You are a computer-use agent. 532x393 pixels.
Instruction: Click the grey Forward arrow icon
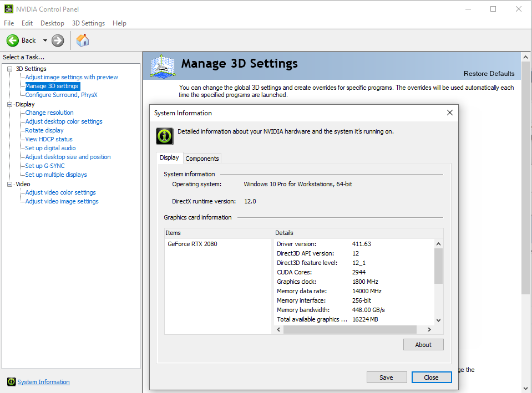tap(58, 40)
